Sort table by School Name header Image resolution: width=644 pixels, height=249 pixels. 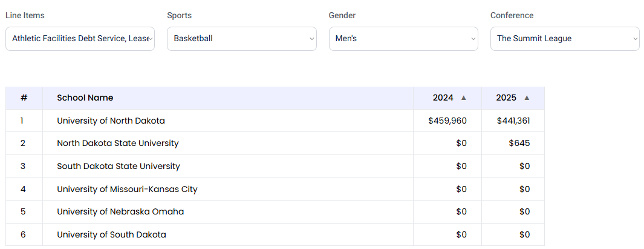click(85, 98)
